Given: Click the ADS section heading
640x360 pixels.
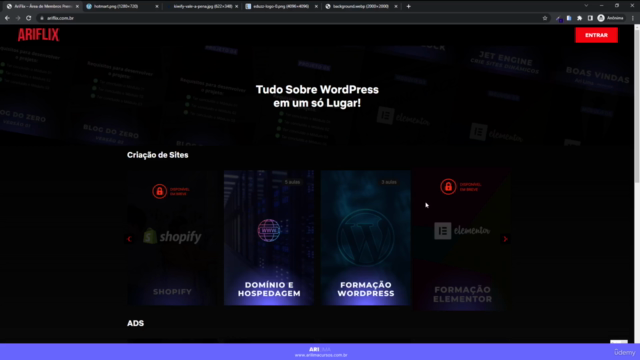Looking at the screenshot, I should (x=136, y=323).
